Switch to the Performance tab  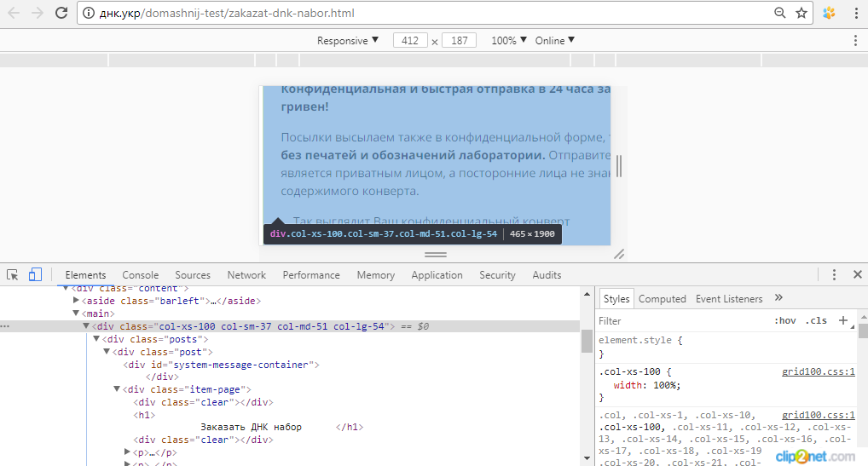[311, 274]
